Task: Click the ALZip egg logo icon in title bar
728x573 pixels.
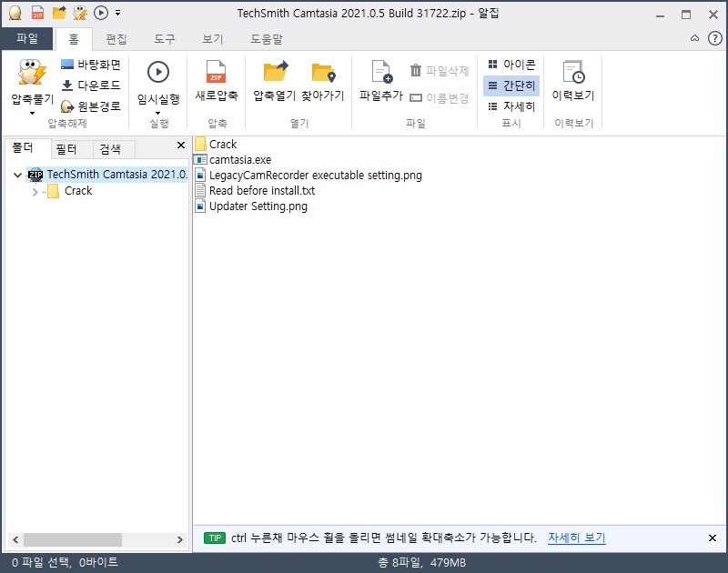Action: (x=15, y=13)
